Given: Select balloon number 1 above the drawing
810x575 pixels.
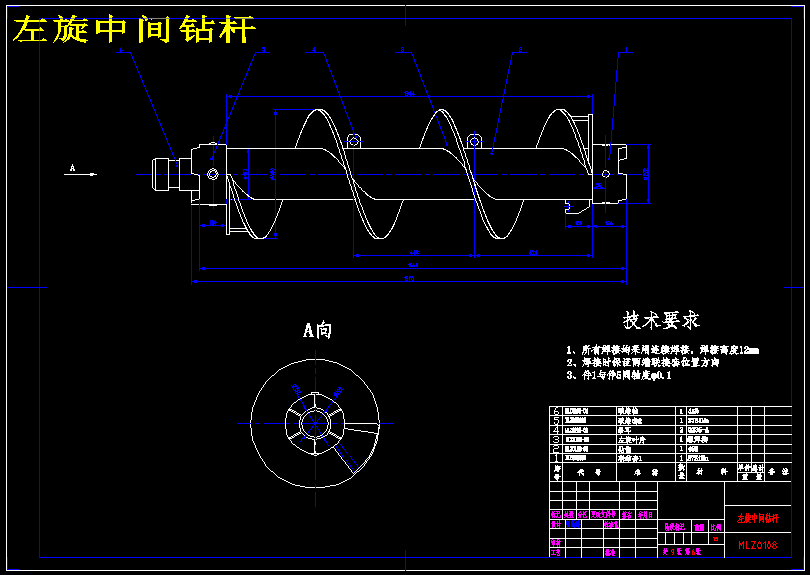Looking at the screenshot, I should [x=626, y=50].
